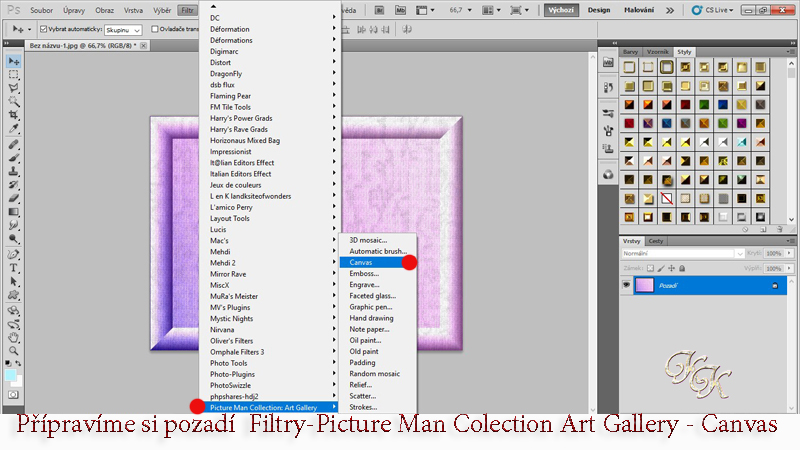This screenshot has height=450, width=800.
Task: Select the Brush tool
Action: [x=14, y=158]
